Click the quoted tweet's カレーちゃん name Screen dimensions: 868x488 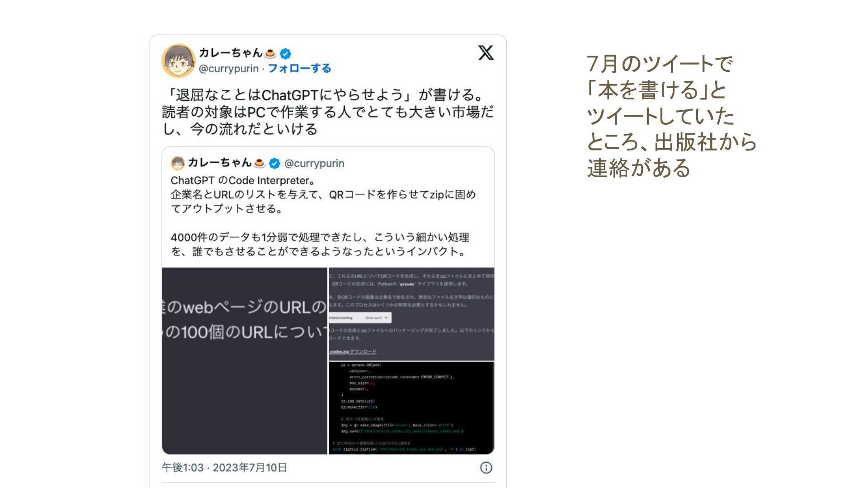(x=220, y=163)
